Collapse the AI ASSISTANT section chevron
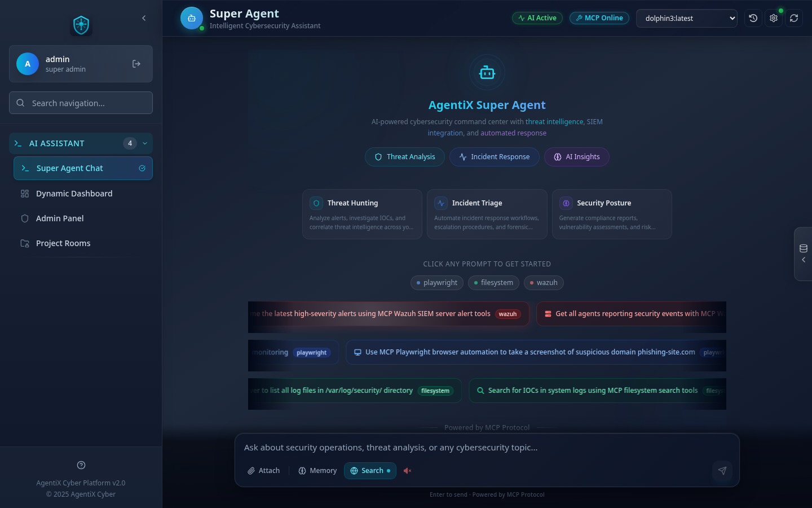 click(x=144, y=143)
